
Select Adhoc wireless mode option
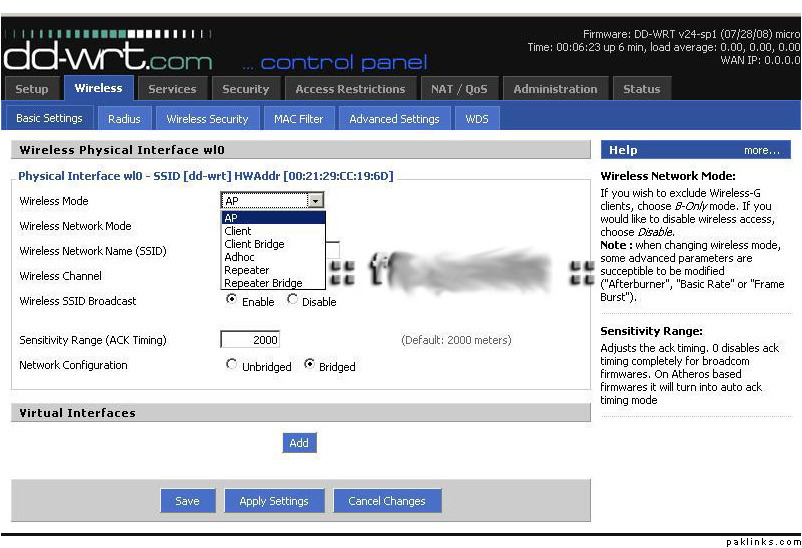click(240, 257)
